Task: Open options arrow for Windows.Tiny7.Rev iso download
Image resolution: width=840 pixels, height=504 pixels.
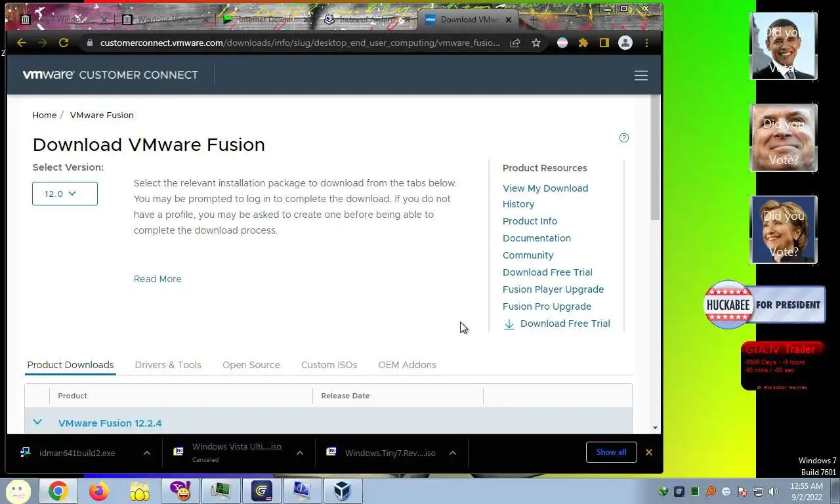Action: tap(452, 453)
